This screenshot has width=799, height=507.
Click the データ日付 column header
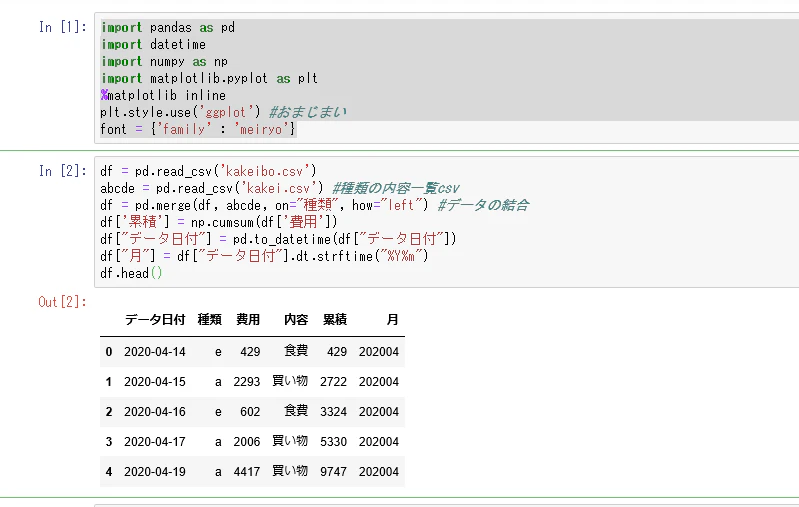[x=155, y=319]
